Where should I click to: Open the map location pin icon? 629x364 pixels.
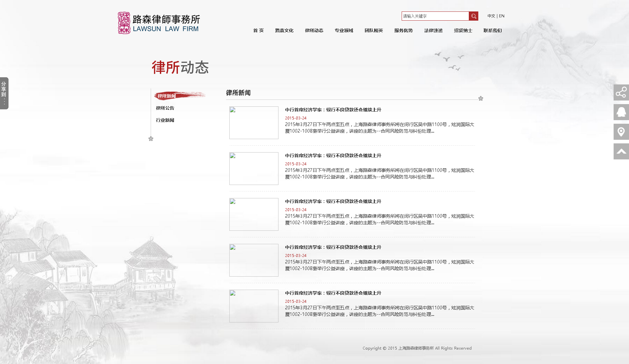click(x=621, y=132)
